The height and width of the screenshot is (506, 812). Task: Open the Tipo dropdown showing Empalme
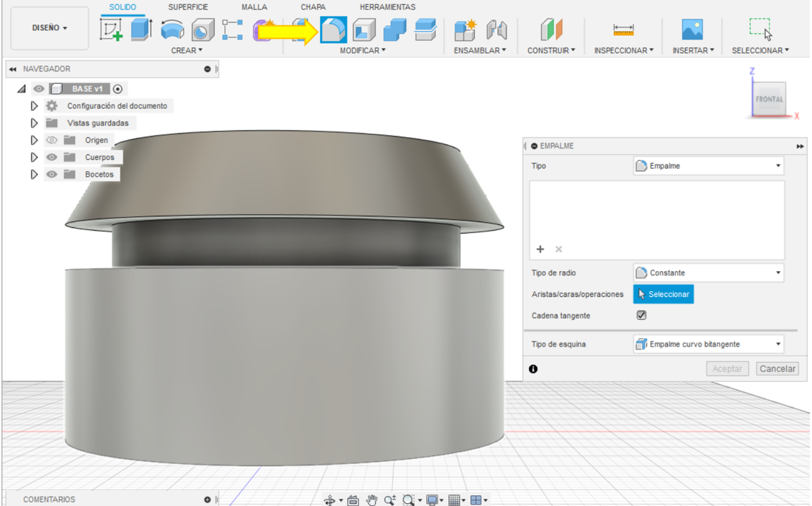click(708, 166)
